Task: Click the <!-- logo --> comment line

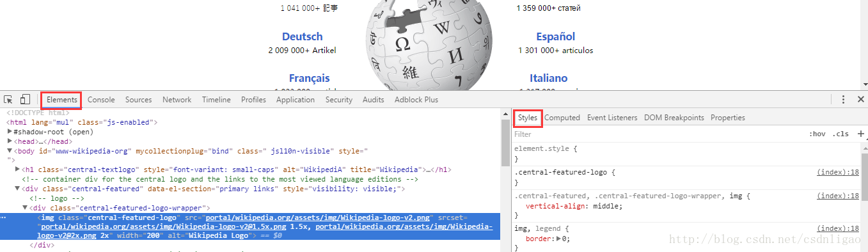Action: coord(57,198)
